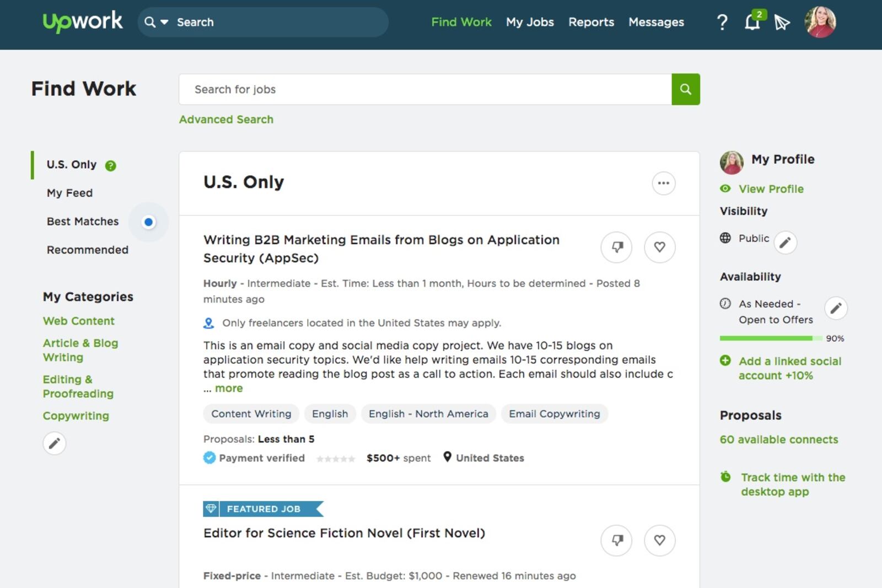
Task: Edit My Categories with the pencil icon
Action: pyautogui.click(x=55, y=443)
